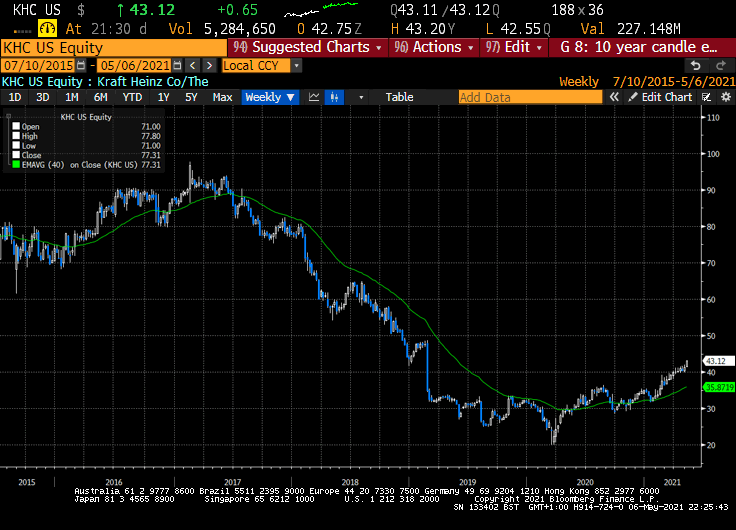Image resolution: width=736 pixels, height=530 pixels.
Task: Click the intraday sparkline mini chart
Action: [x=322, y=9]
